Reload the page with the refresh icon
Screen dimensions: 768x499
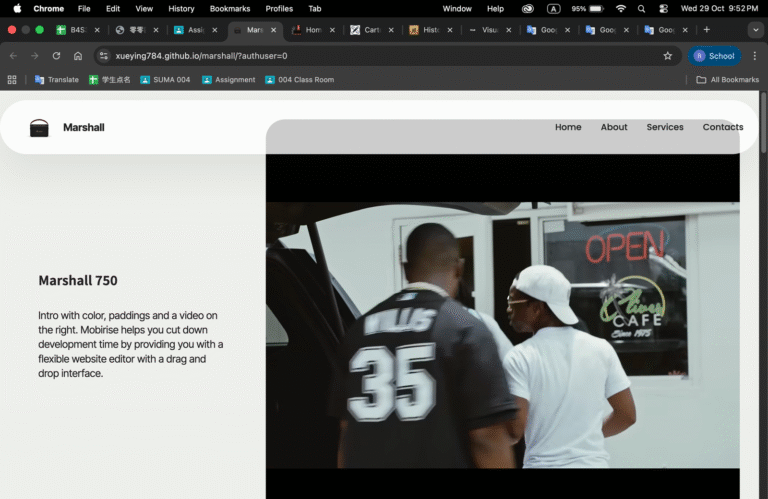56,56
